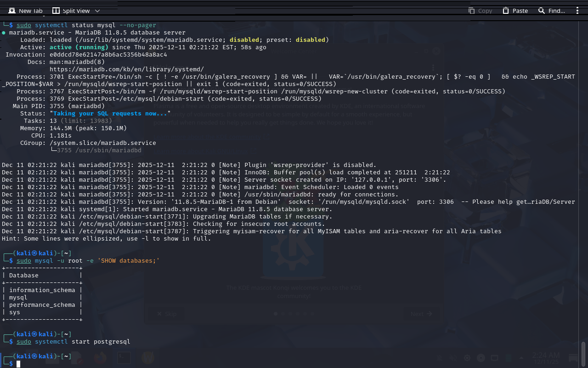Viewport: 588px width, 368px height.
Task: Click the man:mariadbd(8) docs reference
Action: (x=77, y=62)
